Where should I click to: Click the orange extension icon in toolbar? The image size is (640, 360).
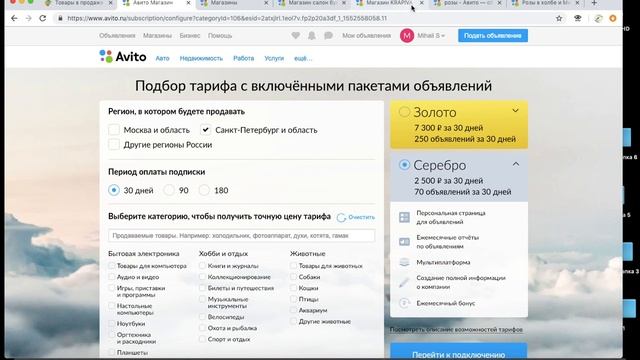click(x=613, y=18)
